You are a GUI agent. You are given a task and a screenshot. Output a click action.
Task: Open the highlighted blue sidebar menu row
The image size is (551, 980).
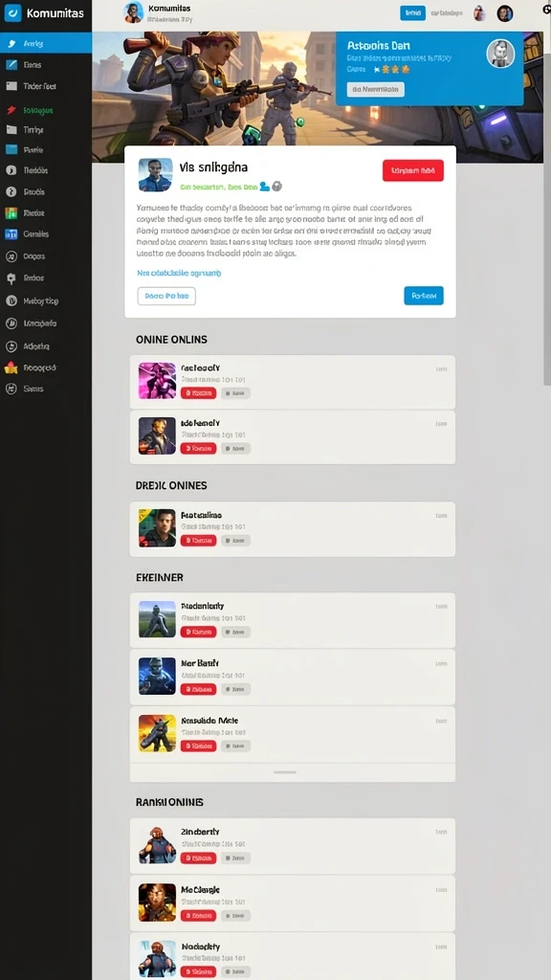coord(46,43)
